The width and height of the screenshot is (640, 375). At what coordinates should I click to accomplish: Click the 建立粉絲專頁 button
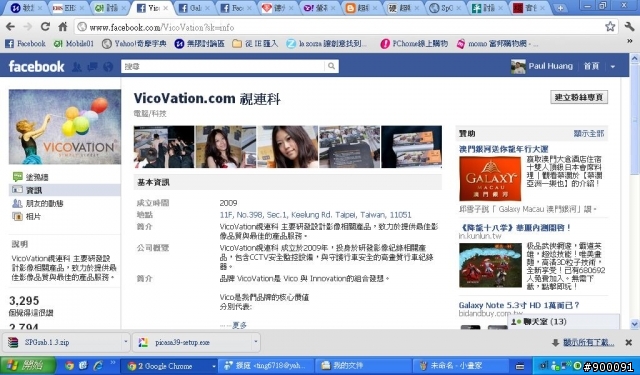click(x=579, y=97)
